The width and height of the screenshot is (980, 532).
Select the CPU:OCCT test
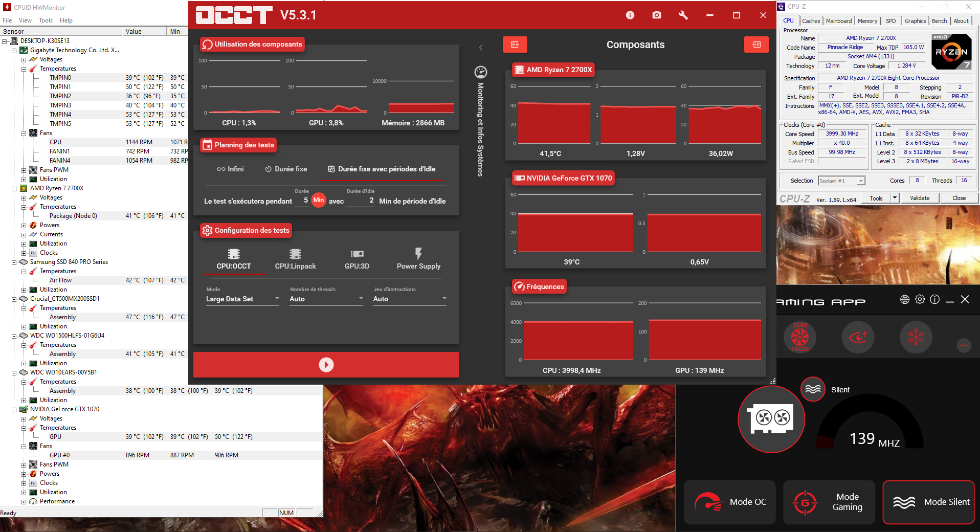[234, 259]
